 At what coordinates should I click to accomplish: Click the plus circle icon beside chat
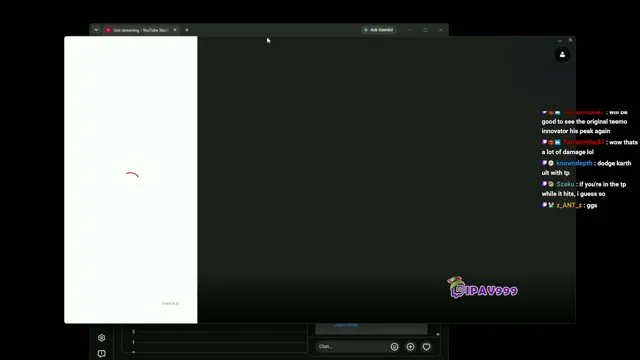pos(411,347)
